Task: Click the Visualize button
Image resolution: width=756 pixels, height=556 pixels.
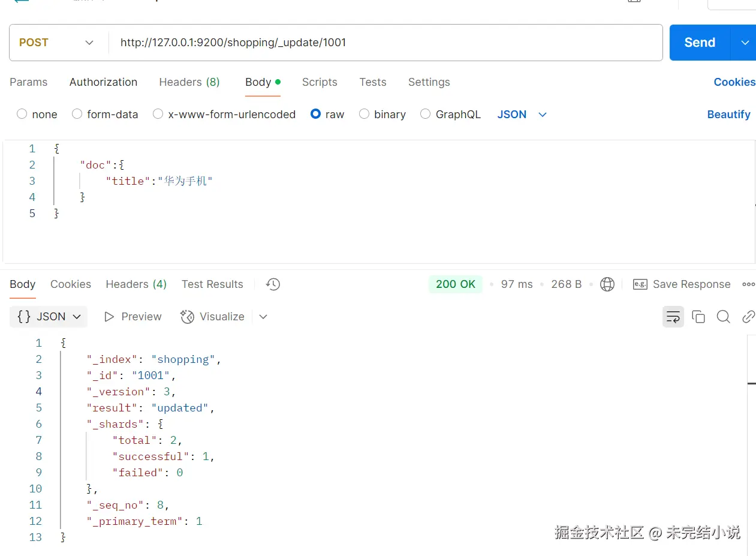Action: click(x=212, y=317)
